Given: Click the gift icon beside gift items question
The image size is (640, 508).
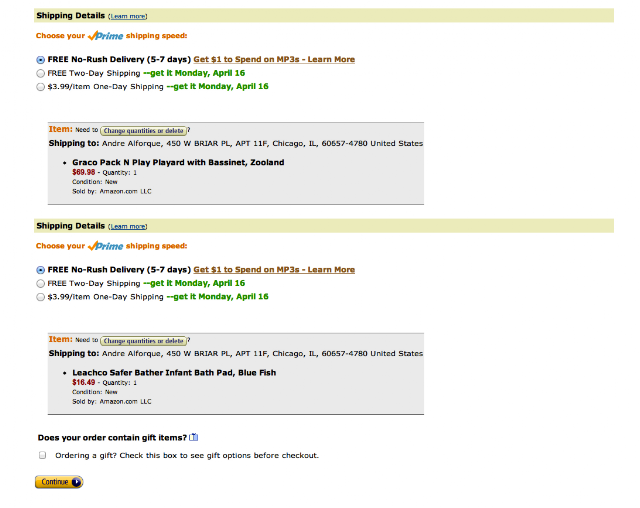Looking at the screenshot, I should tap(193, 437).
